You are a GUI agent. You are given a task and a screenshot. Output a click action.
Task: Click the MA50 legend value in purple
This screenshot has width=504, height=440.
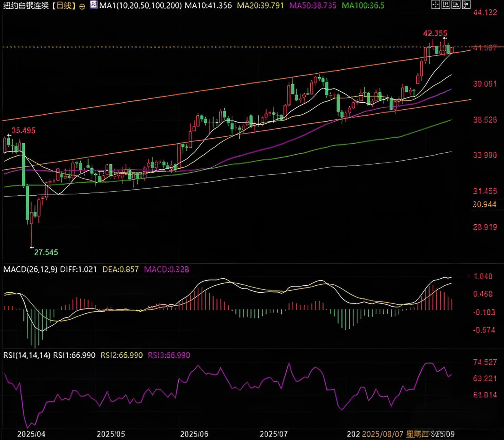point(313,6)
